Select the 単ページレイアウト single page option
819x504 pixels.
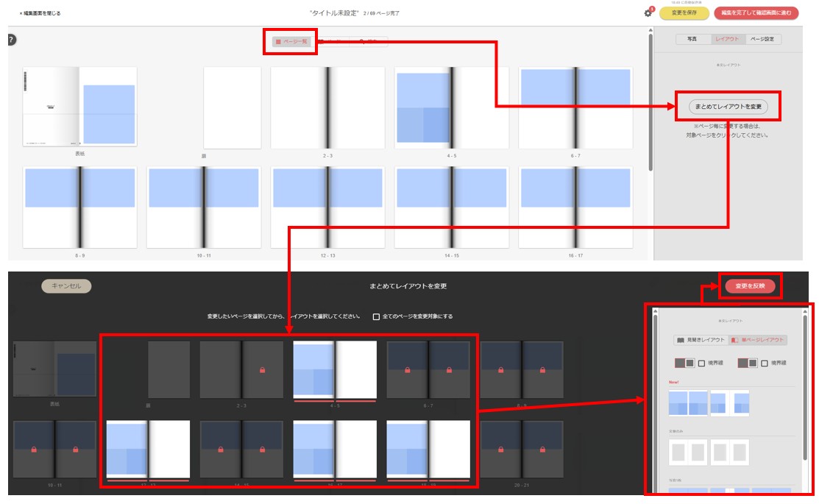point(759,340)
